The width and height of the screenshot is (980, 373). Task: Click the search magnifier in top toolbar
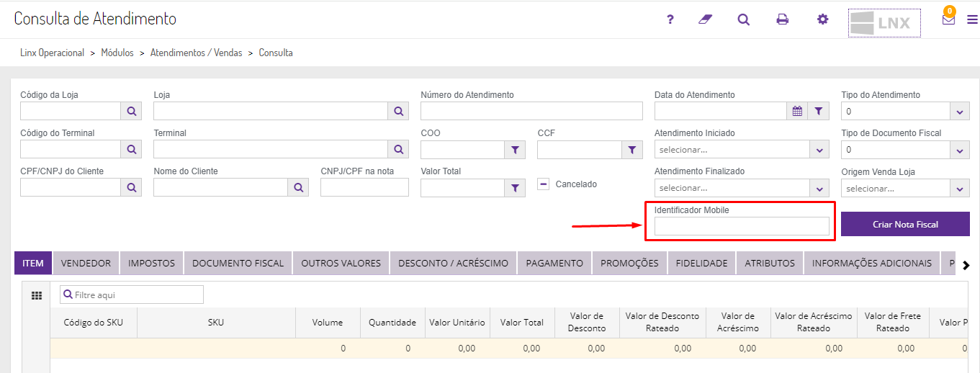pos(744,19)
